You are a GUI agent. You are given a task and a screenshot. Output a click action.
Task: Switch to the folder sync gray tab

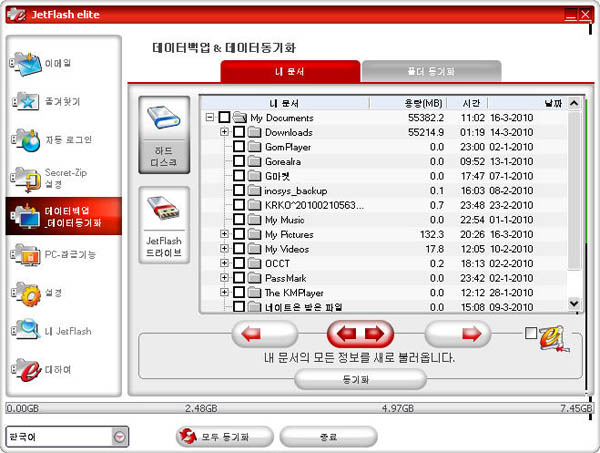pyautogui.click(x=432, y=72)
